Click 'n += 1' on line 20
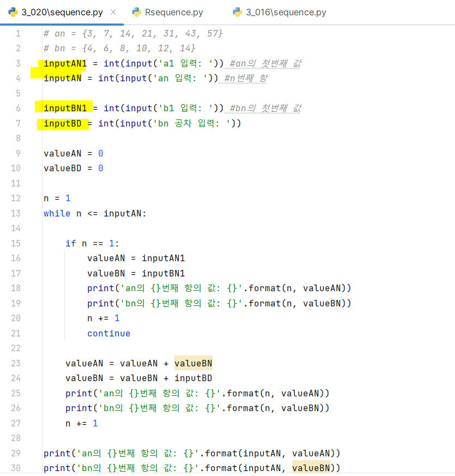 point(104,318)
